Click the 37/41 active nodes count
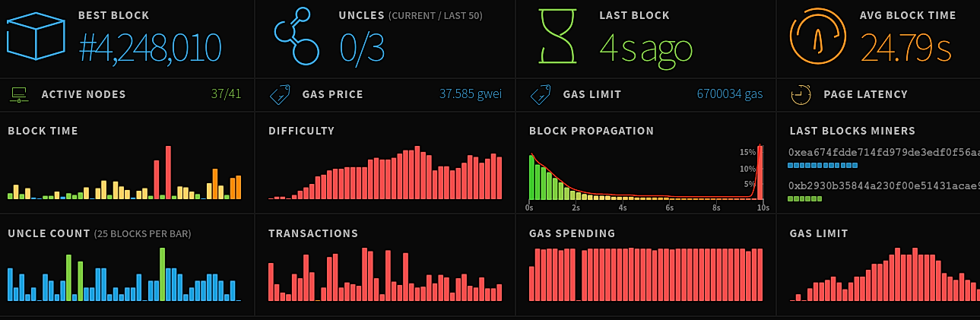The width and height of the screenshot is (980, 320). (227, 94)
